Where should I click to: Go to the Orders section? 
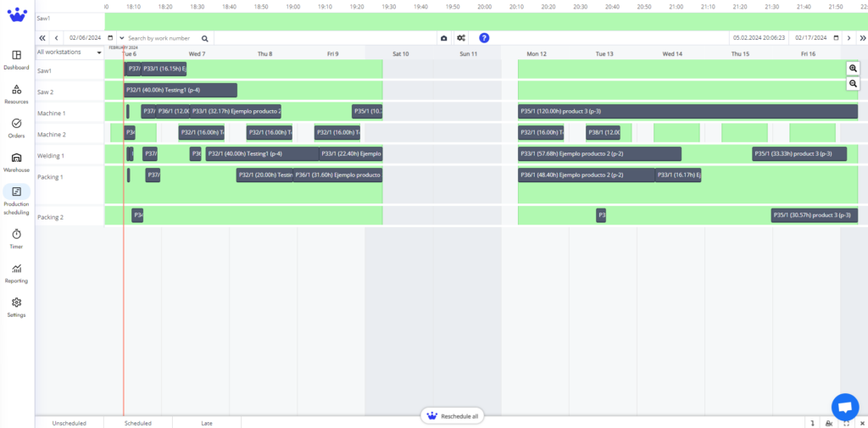[17, 128]
